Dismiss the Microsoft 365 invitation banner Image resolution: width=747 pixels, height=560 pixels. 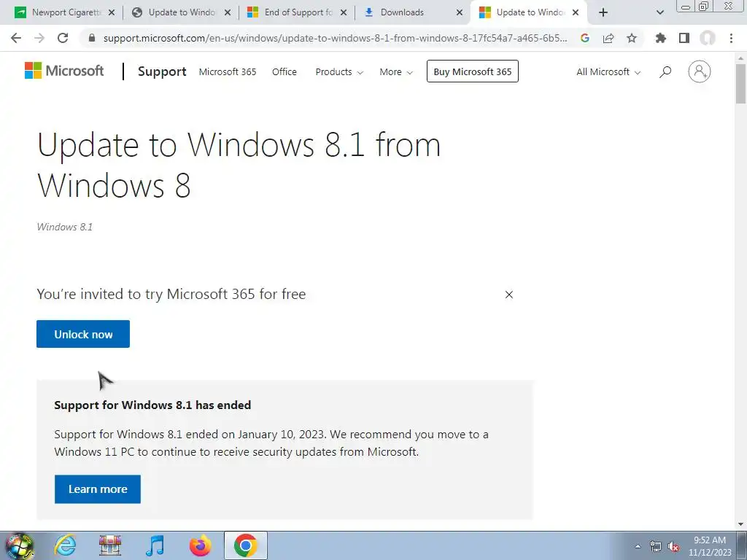click(508, 295)
